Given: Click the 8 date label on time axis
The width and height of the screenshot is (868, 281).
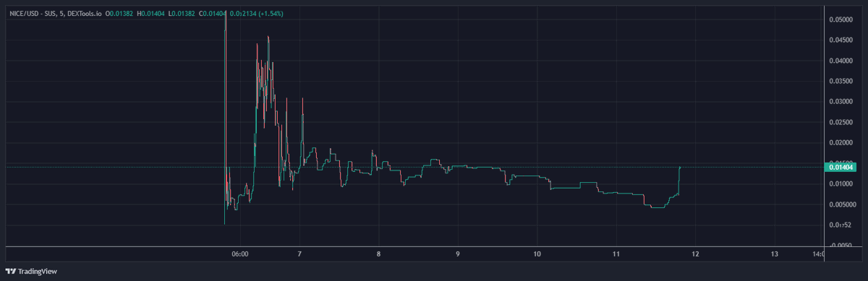Looking at the screenshot, I should (x=379, y=254).
